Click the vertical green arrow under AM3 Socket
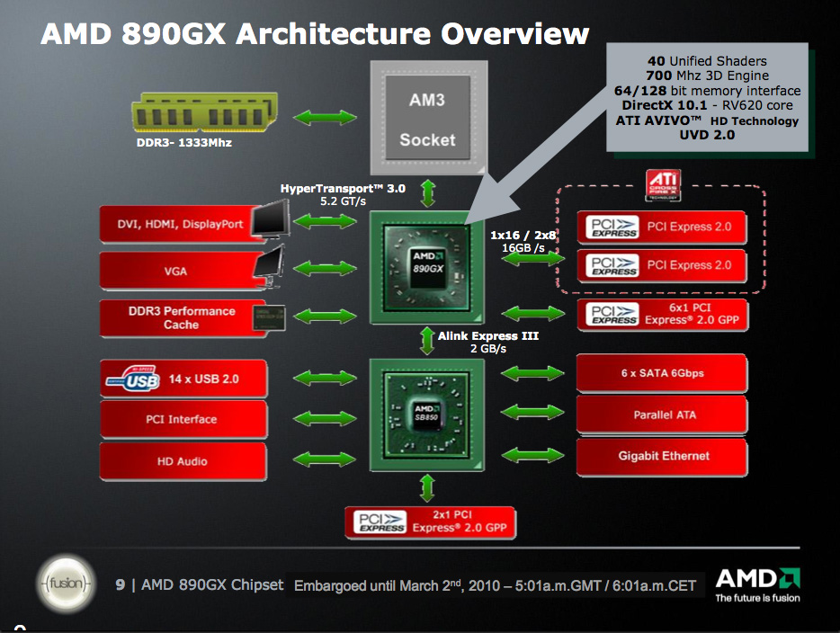Image resolution: width=840 pixels, height=633 pixels. coord(427,193)
